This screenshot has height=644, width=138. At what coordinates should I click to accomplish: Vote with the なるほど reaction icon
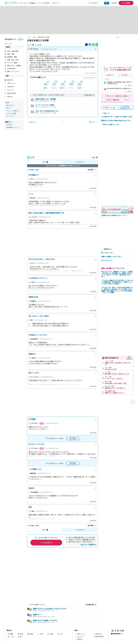[x=79, y=84]
